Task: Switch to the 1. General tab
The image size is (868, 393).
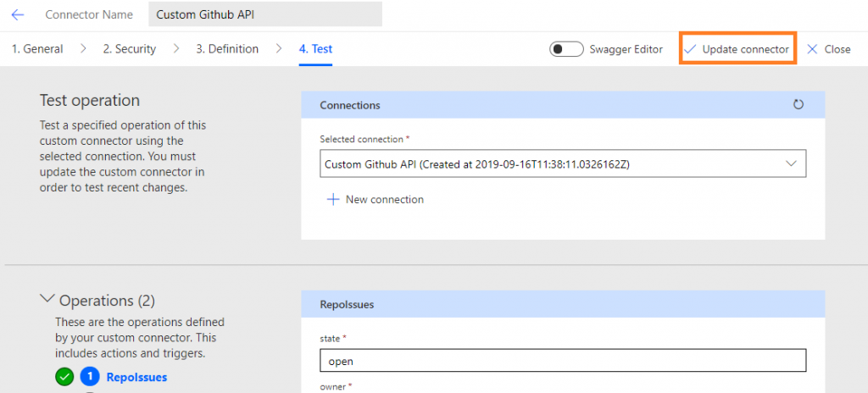Action: click(x=37, y=49)
